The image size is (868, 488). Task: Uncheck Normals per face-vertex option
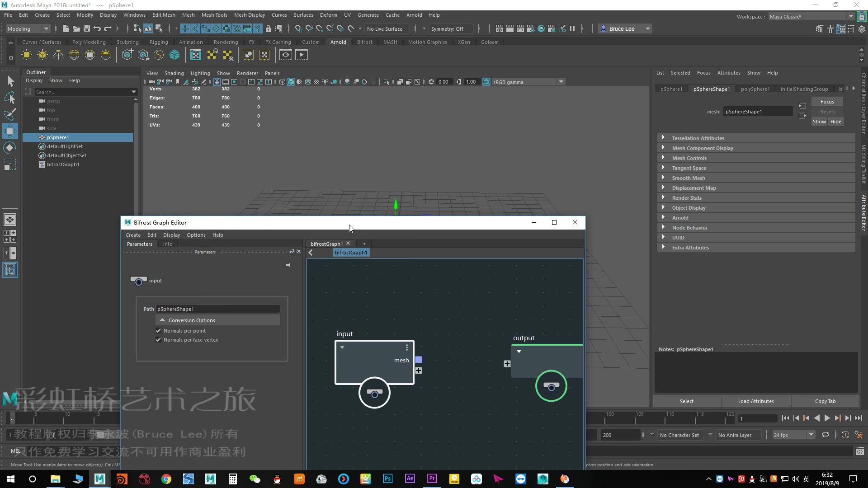click(x=158, y=340)
